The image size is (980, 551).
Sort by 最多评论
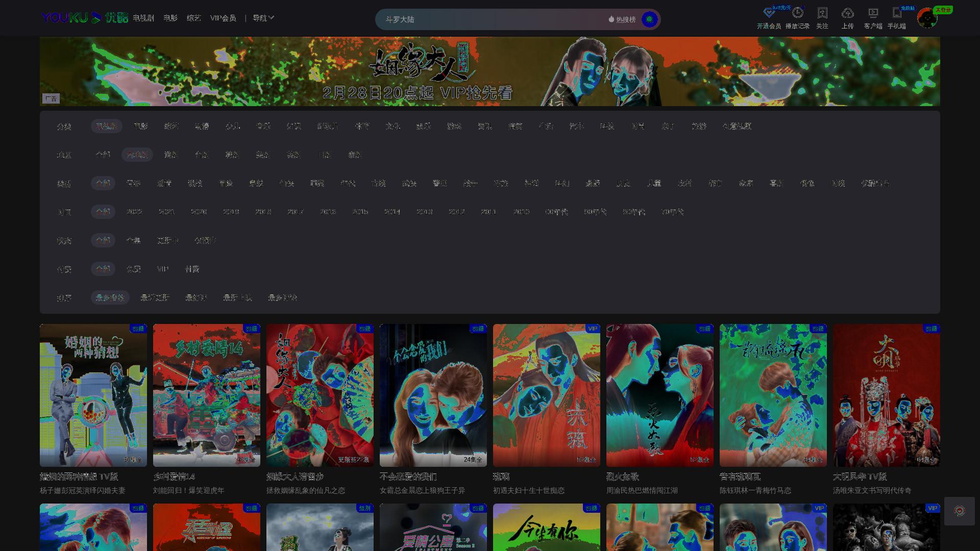click(x=282, y=297)
